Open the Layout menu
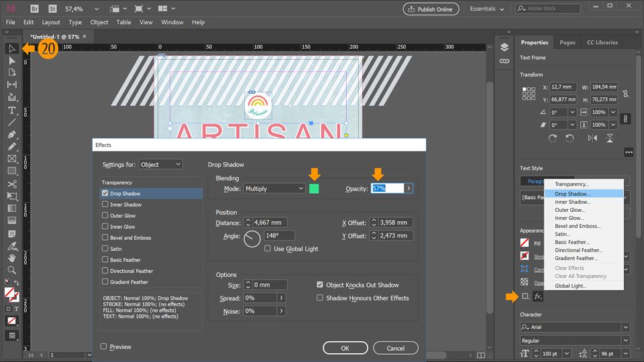 51,22
